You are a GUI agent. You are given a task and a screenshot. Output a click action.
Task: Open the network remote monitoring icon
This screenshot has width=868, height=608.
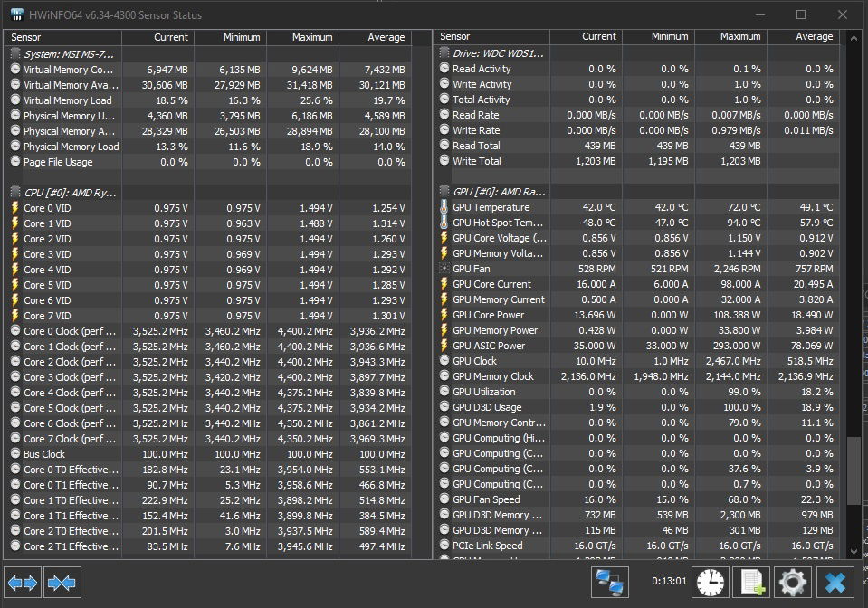coord(610,583)
